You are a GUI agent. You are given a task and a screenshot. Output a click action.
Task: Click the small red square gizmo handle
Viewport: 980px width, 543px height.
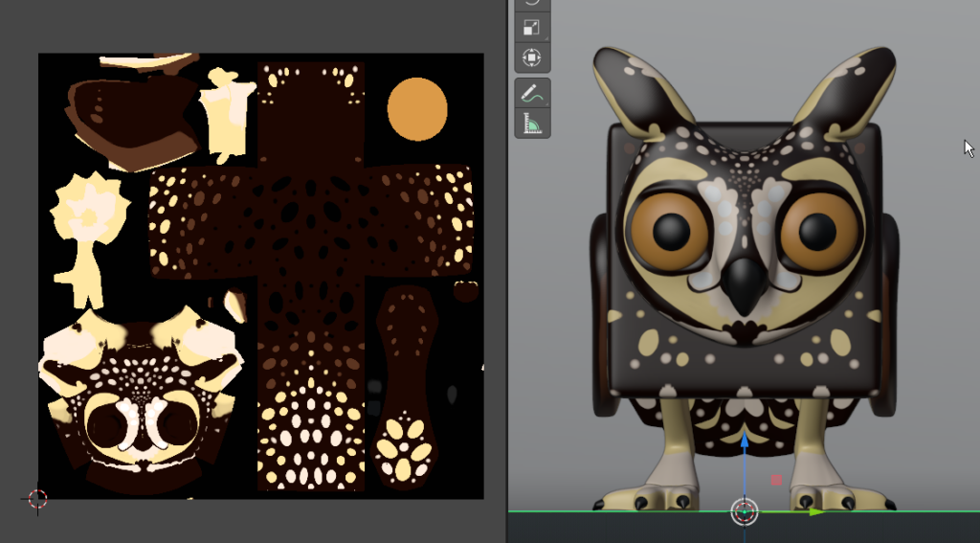[x=776, y=480]
